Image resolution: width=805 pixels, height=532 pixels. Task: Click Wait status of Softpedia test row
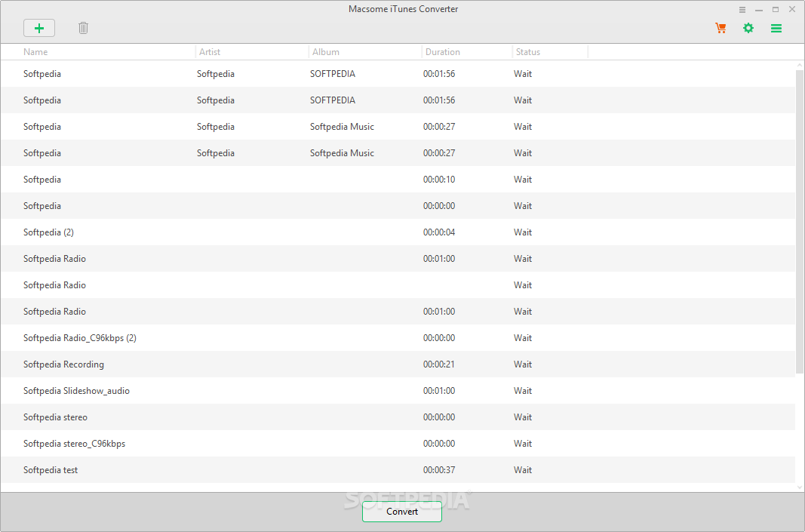coord(523,470)
